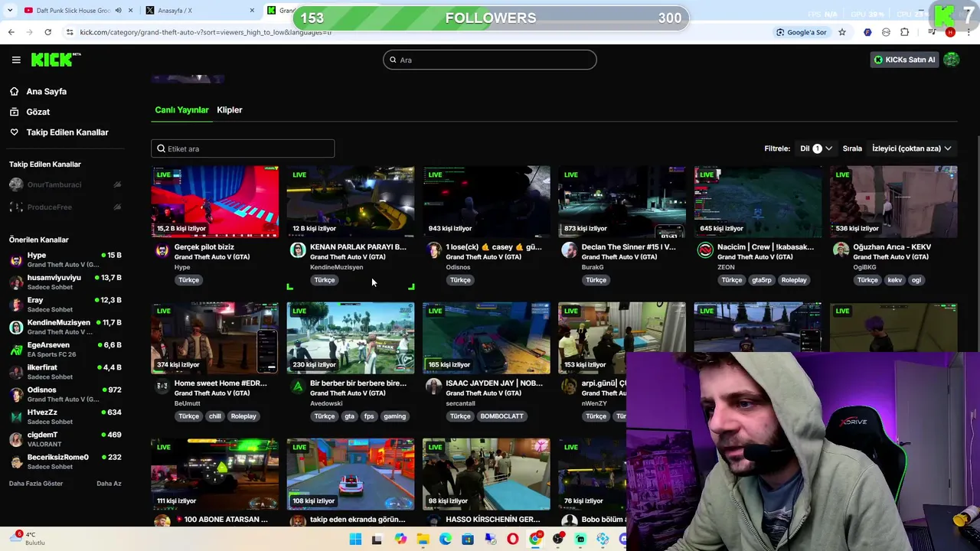The width and height of the screenshot is (980, 551).
Task: Open Copilot from the taskbar
Action: 400,540
